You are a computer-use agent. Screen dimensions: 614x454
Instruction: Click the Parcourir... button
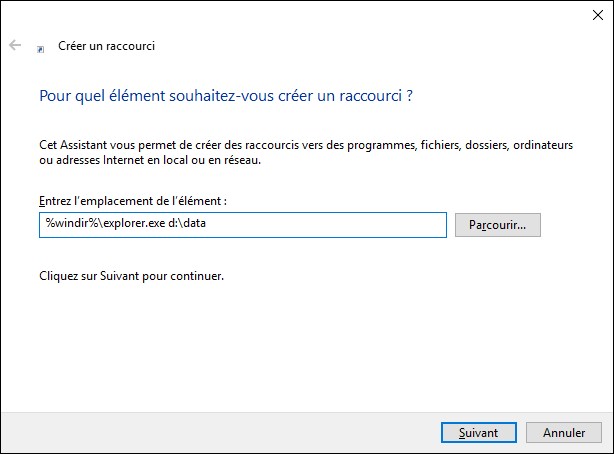[497, 225]
